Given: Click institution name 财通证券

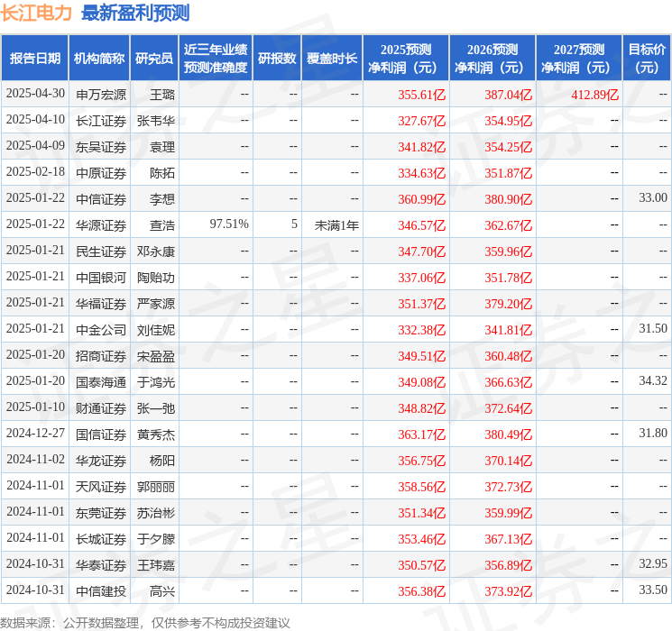Looking at the screenshot, I should 101,408.
